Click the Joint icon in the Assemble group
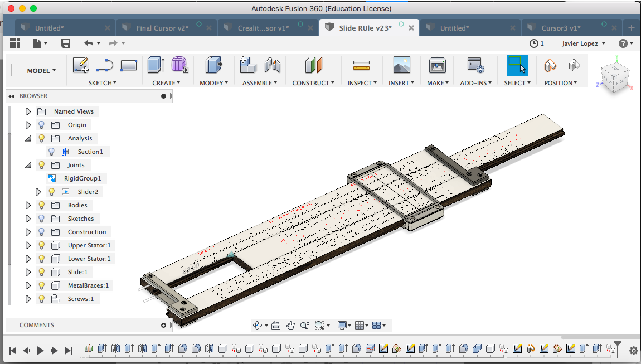The height and width of the screenshot is (364, 641). [x=271, y=66]
